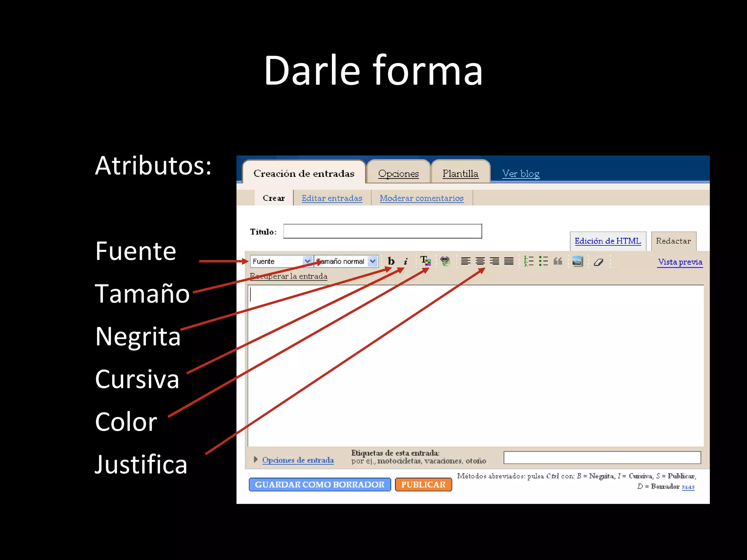This screenshot has height=560, width=747.
Task: Switch to Edición de HTML tab
Action: [x=608, y=241]
